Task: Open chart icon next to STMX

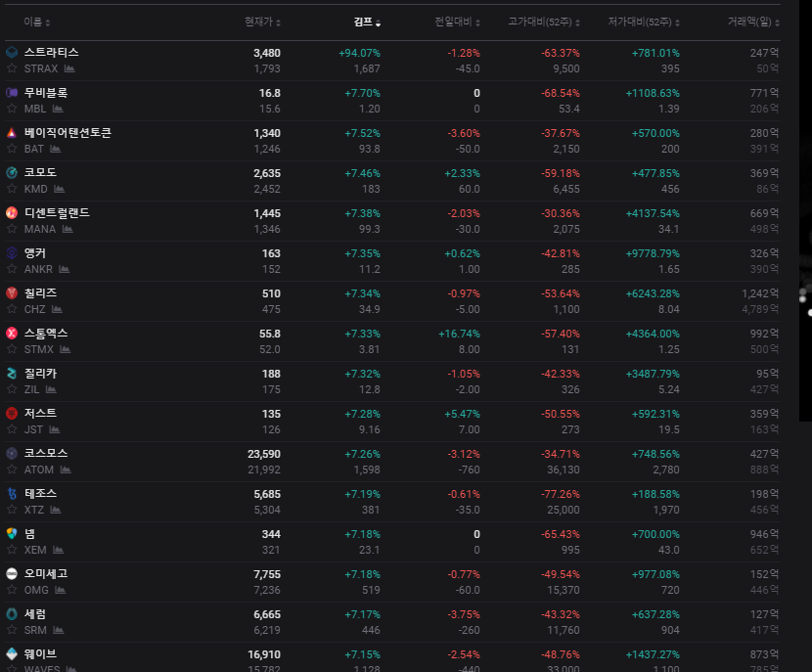Action: [x=66, y=349]
